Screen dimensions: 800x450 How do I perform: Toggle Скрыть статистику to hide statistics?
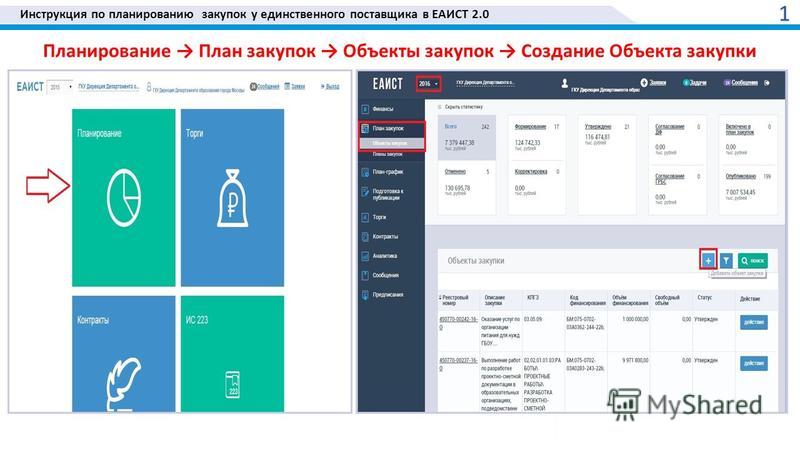click(460, 107)
